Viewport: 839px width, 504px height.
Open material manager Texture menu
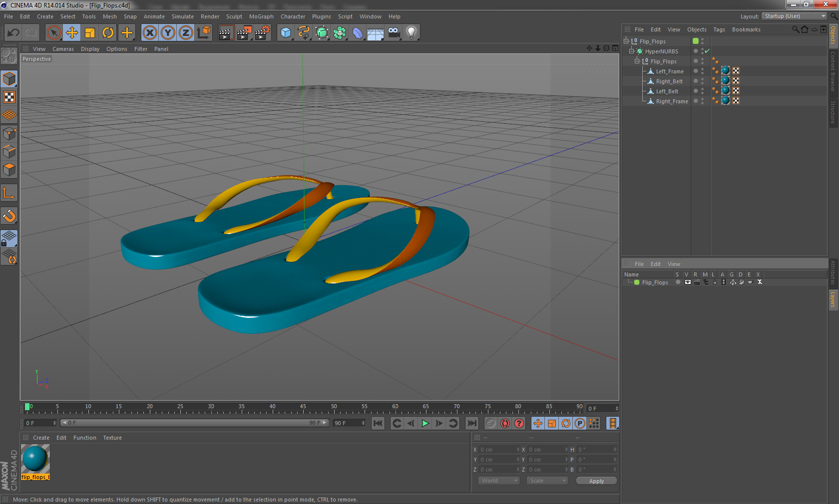112,438
